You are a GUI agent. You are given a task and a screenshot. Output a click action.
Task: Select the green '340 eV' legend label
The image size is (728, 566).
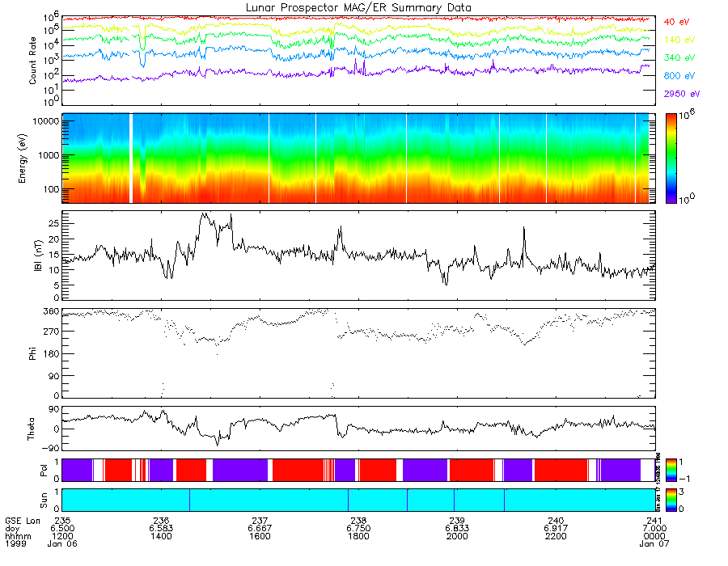(x=679, y=57)
